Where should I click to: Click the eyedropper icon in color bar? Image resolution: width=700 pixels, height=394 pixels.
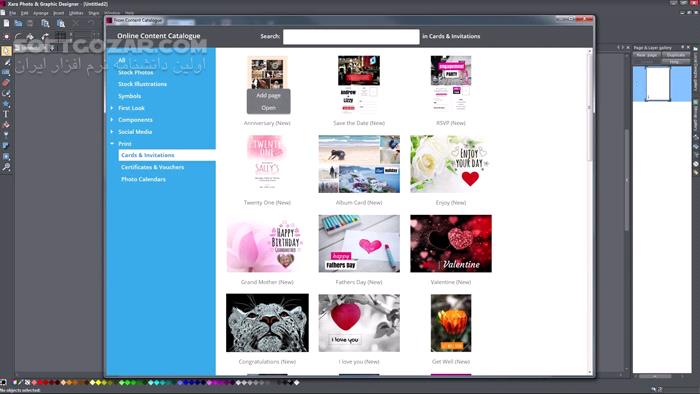pos(21,382)
